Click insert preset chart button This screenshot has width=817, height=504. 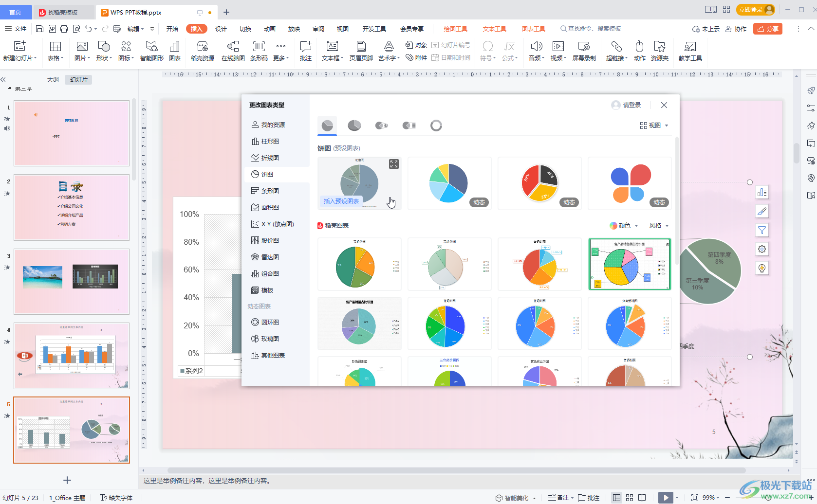(341, 201)
